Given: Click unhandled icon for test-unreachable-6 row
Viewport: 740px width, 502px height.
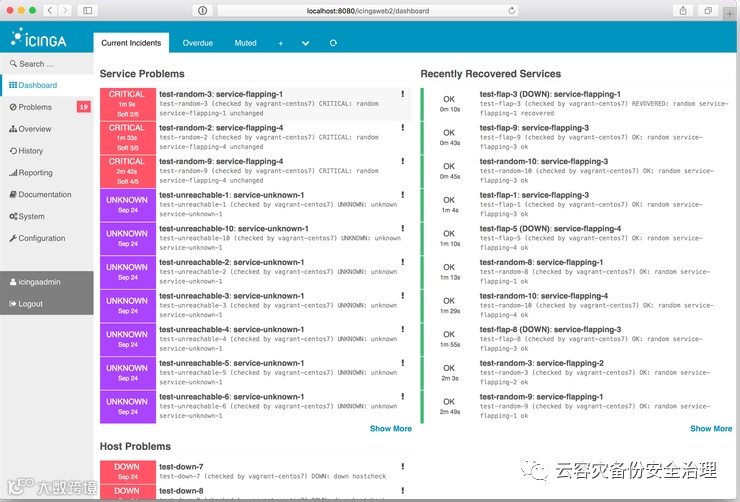Looking at the screenshot, I should (403, 396).
